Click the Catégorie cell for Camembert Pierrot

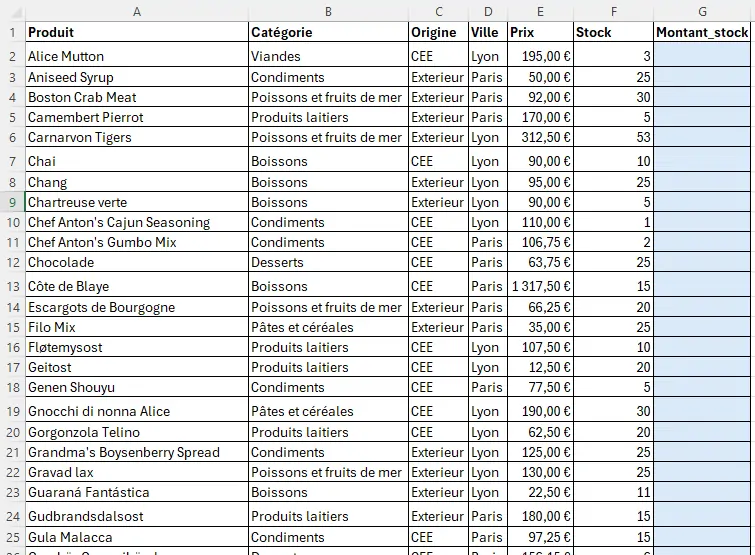(328, 117)
